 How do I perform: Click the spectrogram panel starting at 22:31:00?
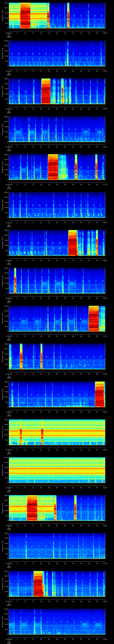pyautogui.click(x=57, y=356)
